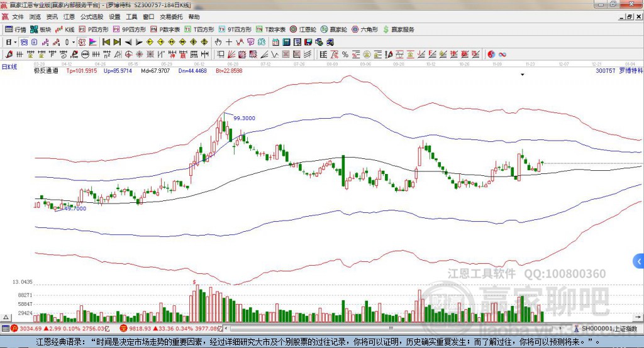Open the 板块 sector view

point(41,30)
